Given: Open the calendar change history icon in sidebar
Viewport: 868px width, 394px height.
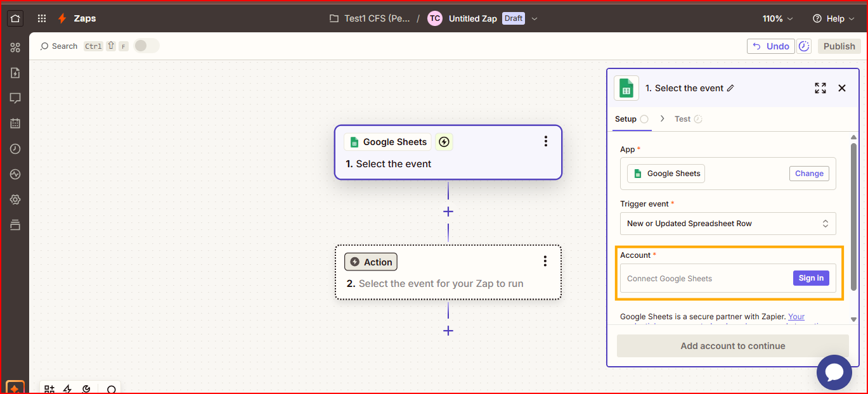Looking at the screenshot, I should [x=15, y=124].
